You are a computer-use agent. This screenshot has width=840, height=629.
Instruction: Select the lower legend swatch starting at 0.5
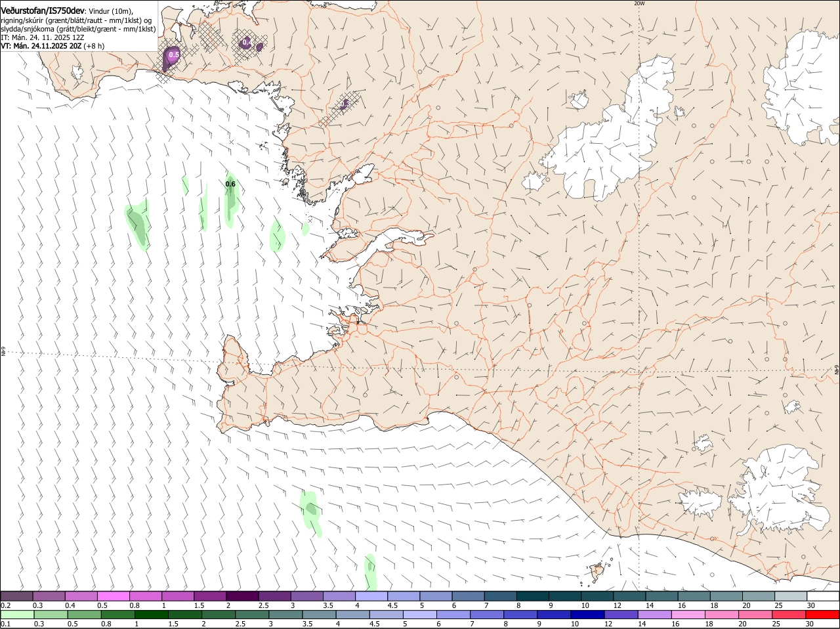[84, 615]
